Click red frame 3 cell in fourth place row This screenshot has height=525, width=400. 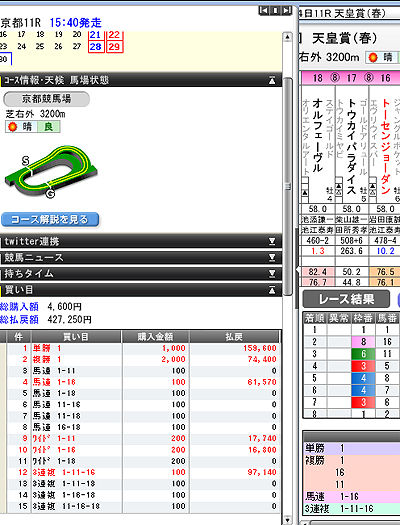coord(363,366)
